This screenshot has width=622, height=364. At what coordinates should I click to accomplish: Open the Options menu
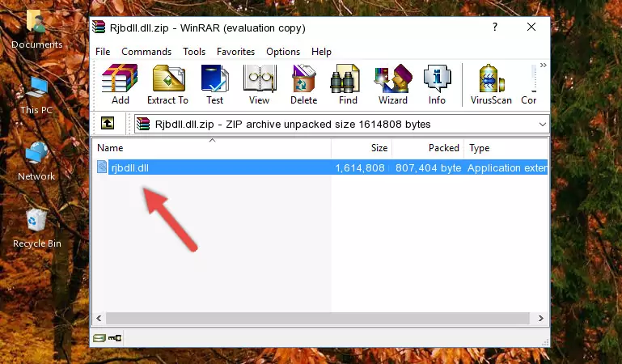tap(283, 52)
